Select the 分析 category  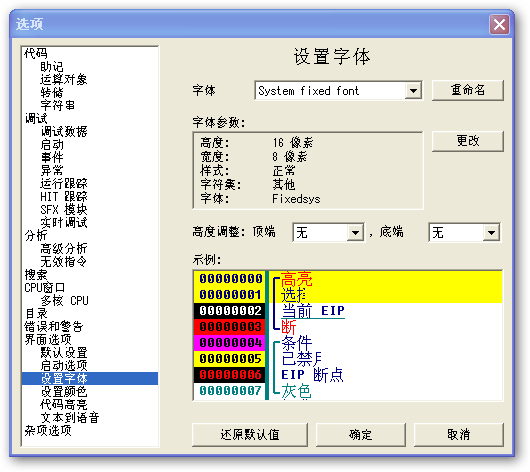click(36, 235)
